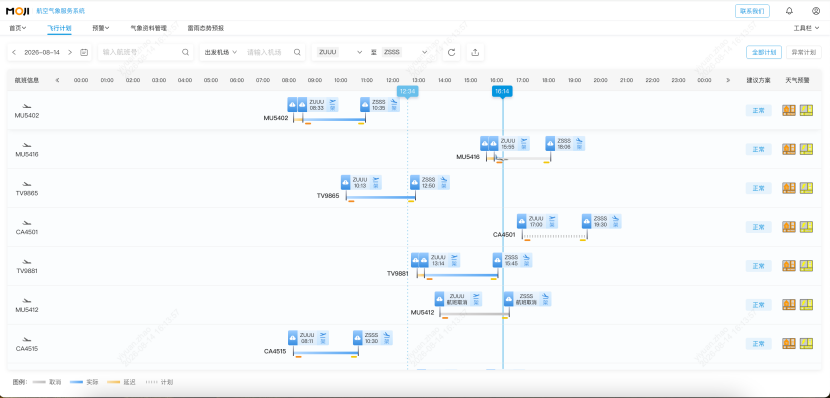The image size is (830, 398).
Task: Open orange weather warning for MU5416
Action: [789, 149]
